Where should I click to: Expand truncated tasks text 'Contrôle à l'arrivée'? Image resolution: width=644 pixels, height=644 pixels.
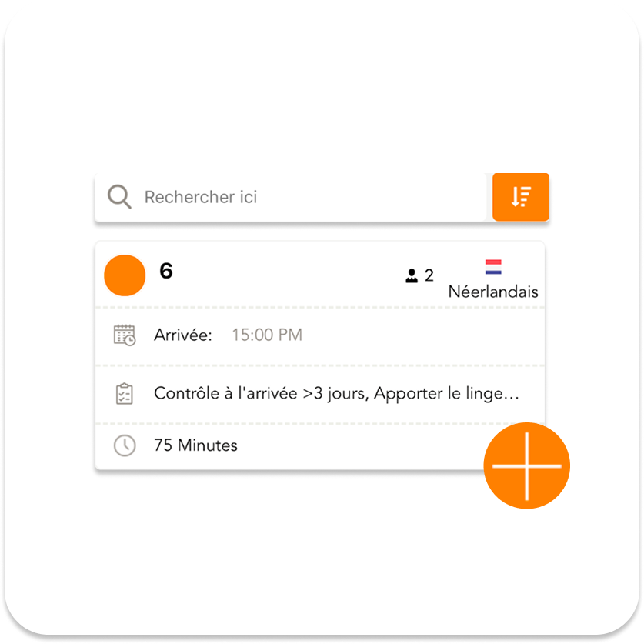[225, 393]
